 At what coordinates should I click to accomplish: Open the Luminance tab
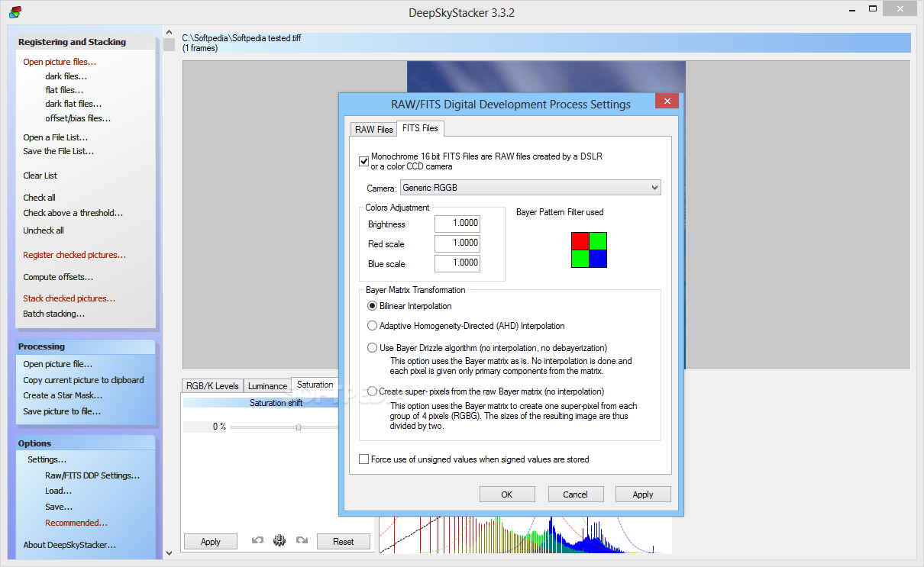click(x=268, y=386)
